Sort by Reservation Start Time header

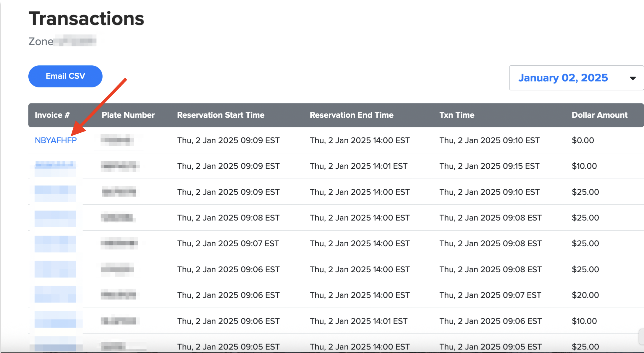221,115
